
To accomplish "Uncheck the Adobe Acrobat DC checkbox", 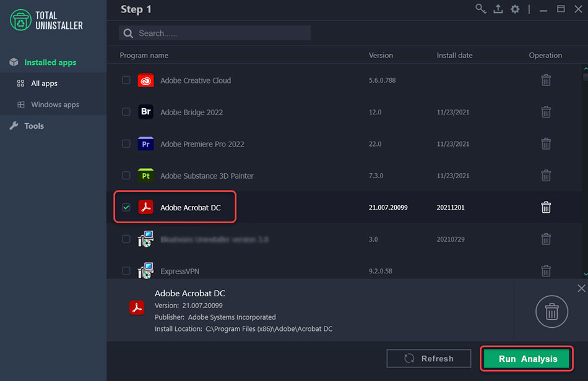I will (x=126, y=207).
